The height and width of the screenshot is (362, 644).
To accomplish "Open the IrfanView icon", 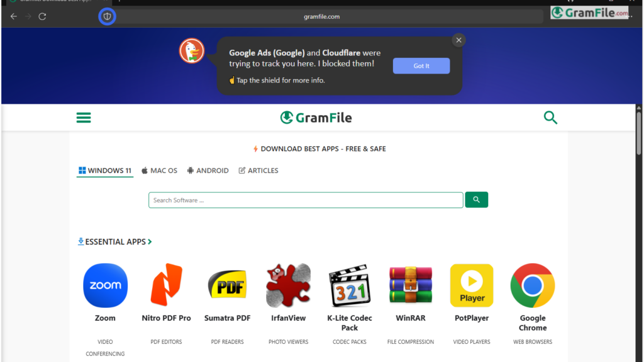I will coord(288,285).
